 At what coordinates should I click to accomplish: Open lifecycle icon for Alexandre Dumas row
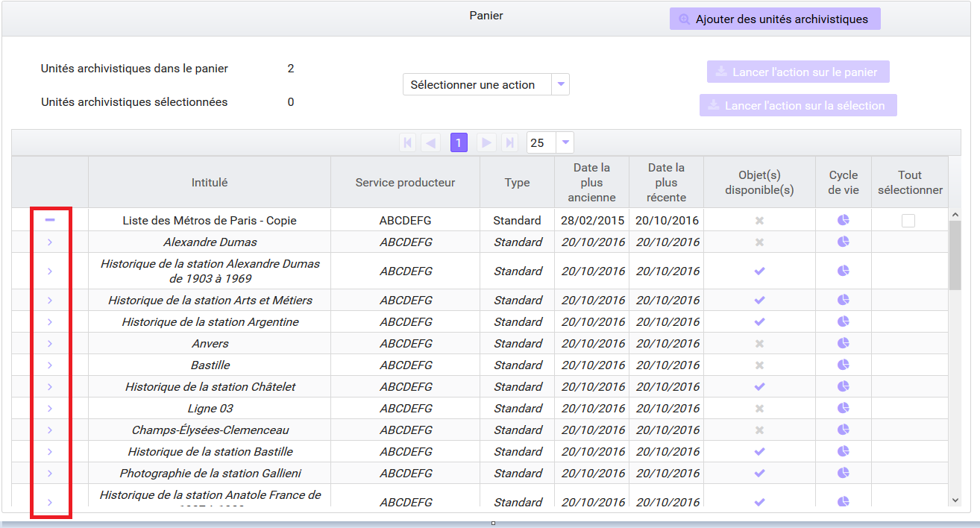point(844,242)
